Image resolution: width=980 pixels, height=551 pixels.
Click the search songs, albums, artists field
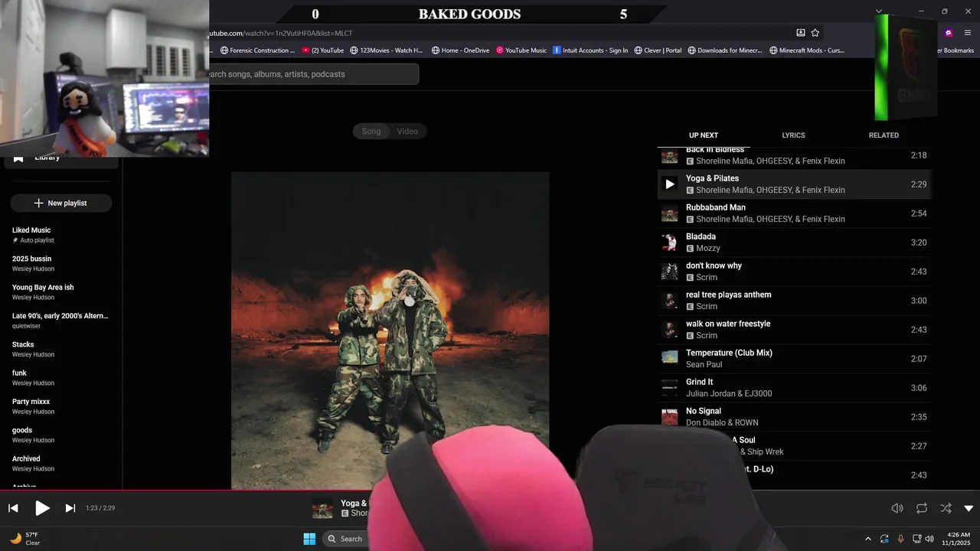click(314, 74)
